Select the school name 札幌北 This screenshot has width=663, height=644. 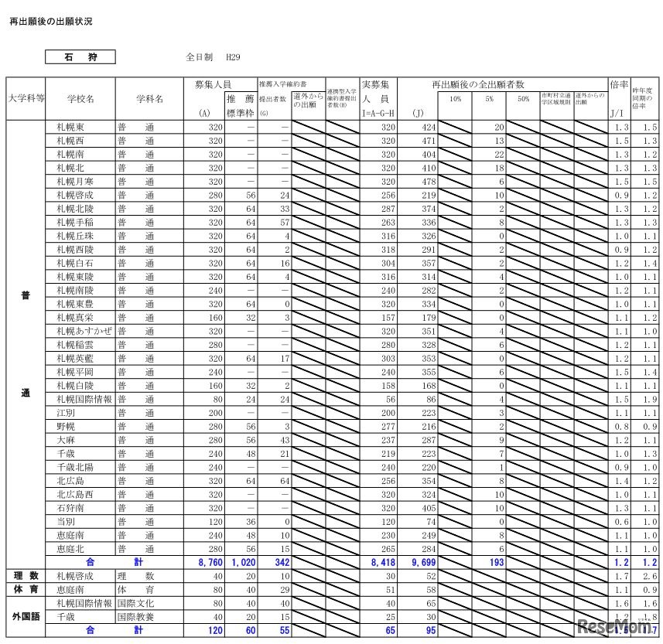click(x=70, y=168)
